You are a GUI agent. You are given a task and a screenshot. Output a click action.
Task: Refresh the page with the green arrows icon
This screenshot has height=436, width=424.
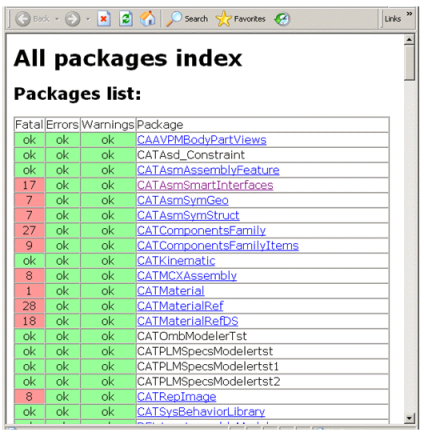click(x=126, y=19)
